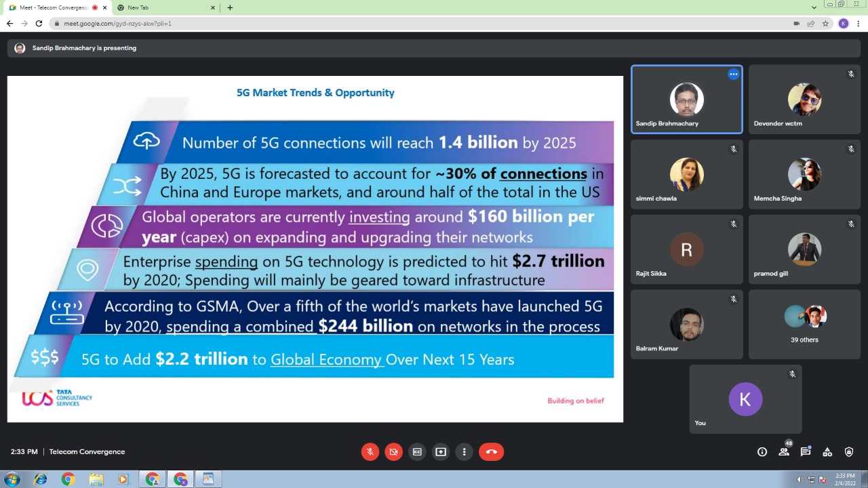This screenshot has height=488, width=868.
Task: Open the chat messages panel
Action: (x=806, y=452)
